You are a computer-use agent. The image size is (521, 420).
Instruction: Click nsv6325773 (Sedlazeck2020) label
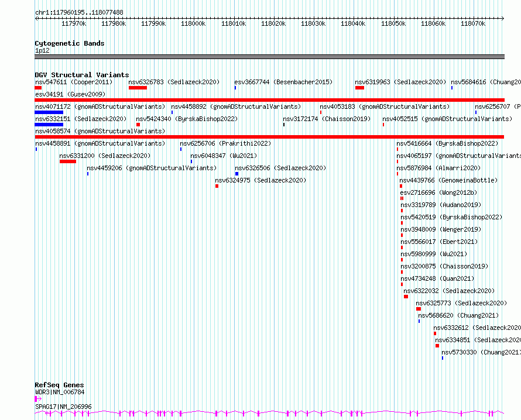pyautogui.click(x=461, y=303)
